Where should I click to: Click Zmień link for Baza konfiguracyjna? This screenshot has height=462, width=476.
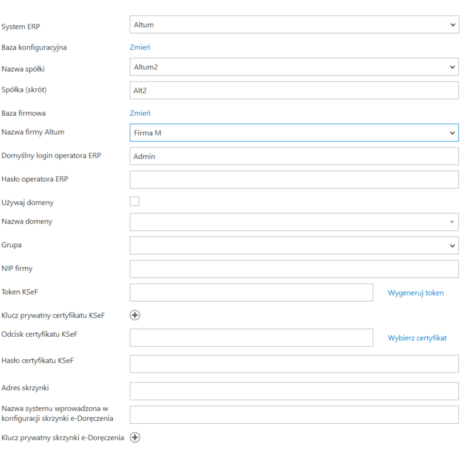[x=140, y=48]
